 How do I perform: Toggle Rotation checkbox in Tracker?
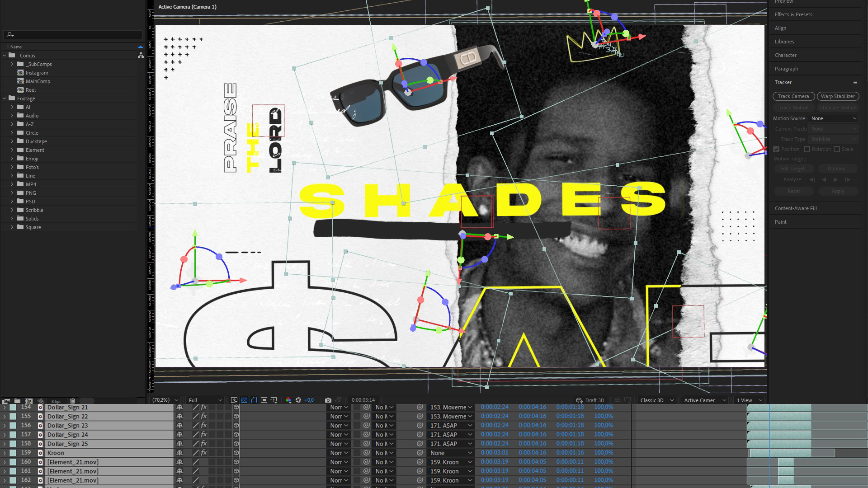tap(807, 149)
